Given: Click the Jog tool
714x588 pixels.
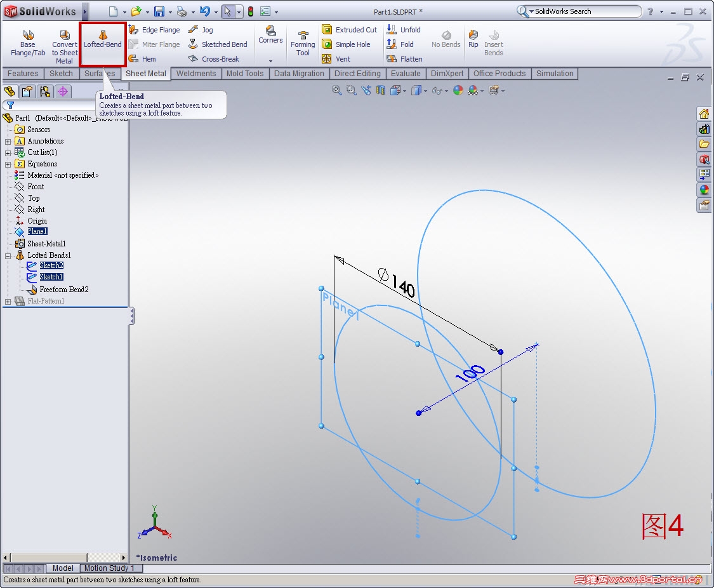Looking at the screenshot, I should 201,30.
